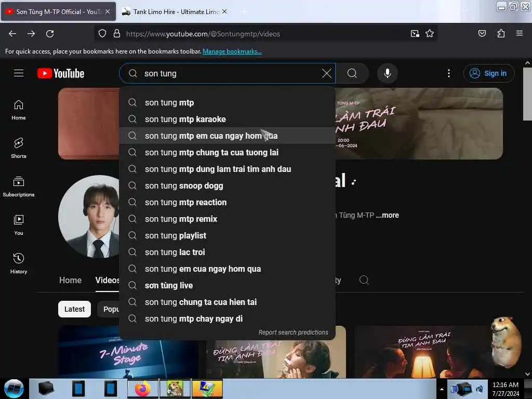Close the Sơn Tùng M-TP tab

tap(108, 11)
